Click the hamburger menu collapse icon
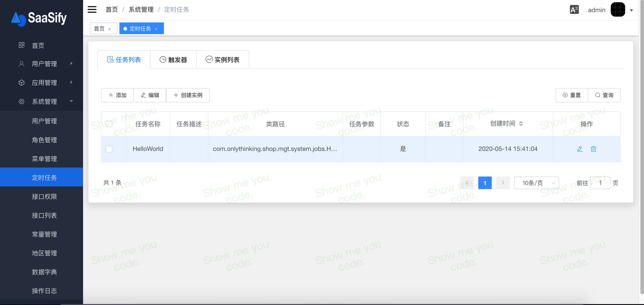Image resolution: width=644 pixels, height=305 pixels. (92, 9)
